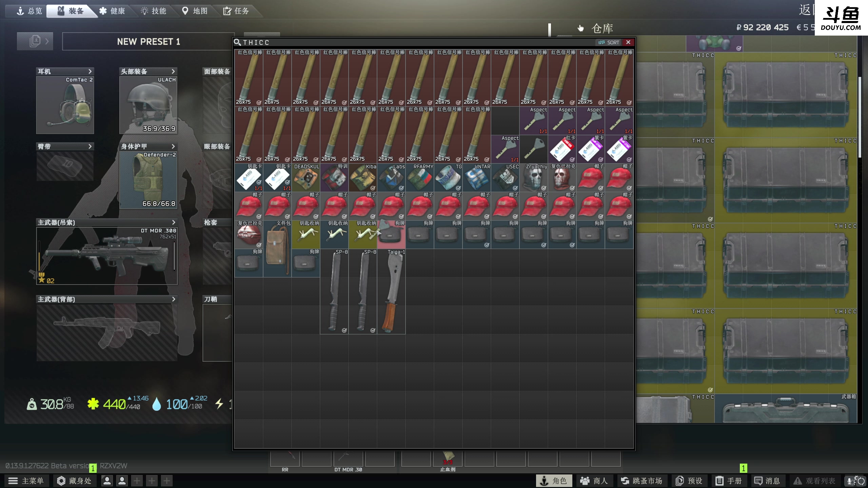This screenshot has width=868, height=488.
Task: Click the 止血剂 hemostat quick slot
Action: 448,459
